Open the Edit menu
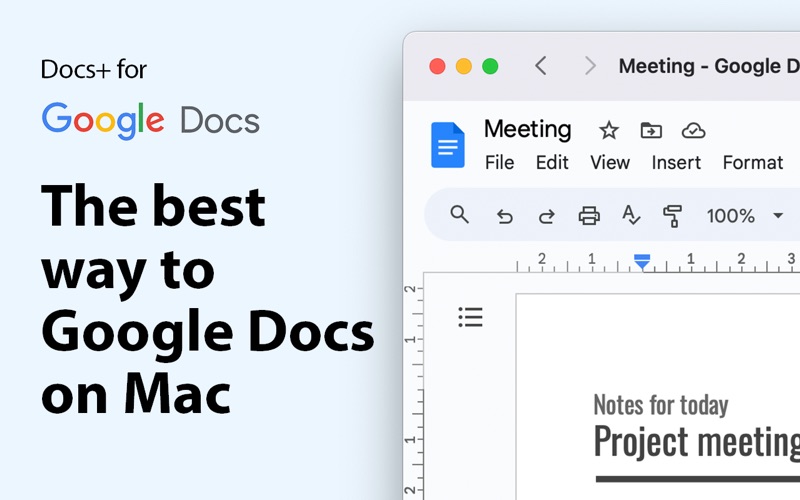Screen dimensions: 800x500 pyautogui.click(x=552, y=163)
